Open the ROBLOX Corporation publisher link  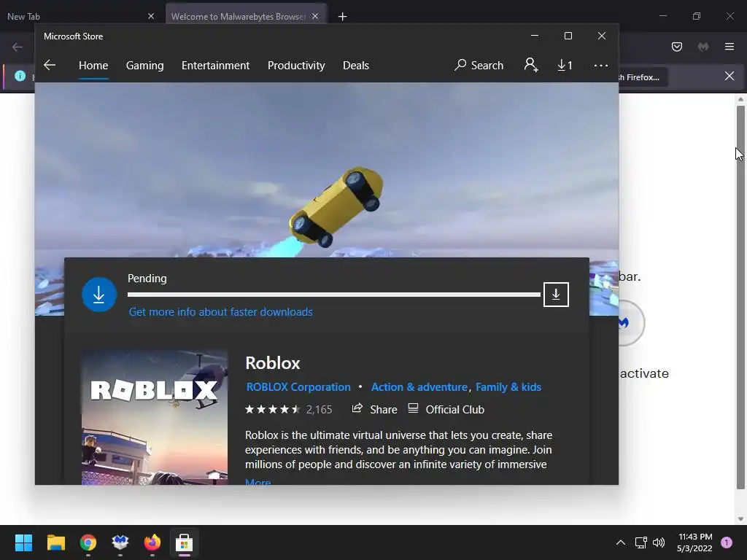coord(298,387)
